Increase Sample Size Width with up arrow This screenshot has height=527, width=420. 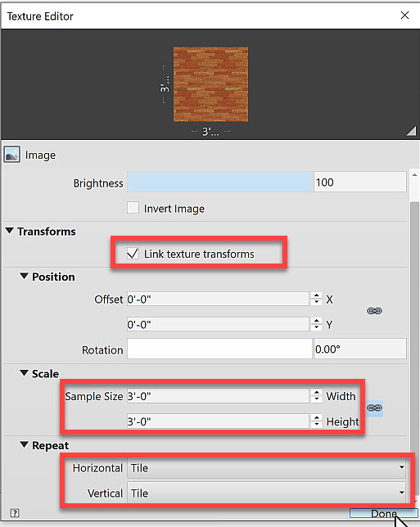pos(316,392)
